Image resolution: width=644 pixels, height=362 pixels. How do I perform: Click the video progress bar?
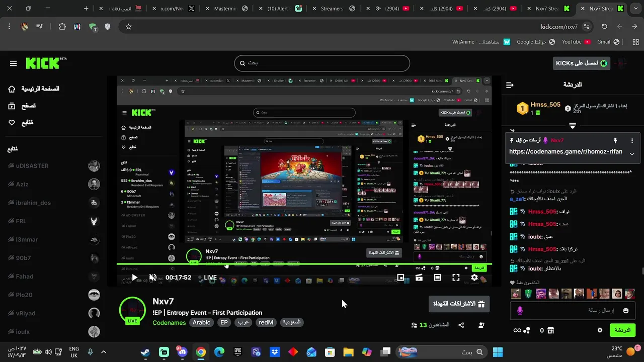(x=304, y=264)
